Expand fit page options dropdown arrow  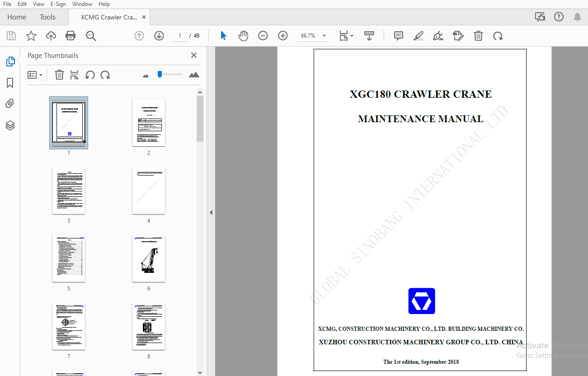(352, 36)
